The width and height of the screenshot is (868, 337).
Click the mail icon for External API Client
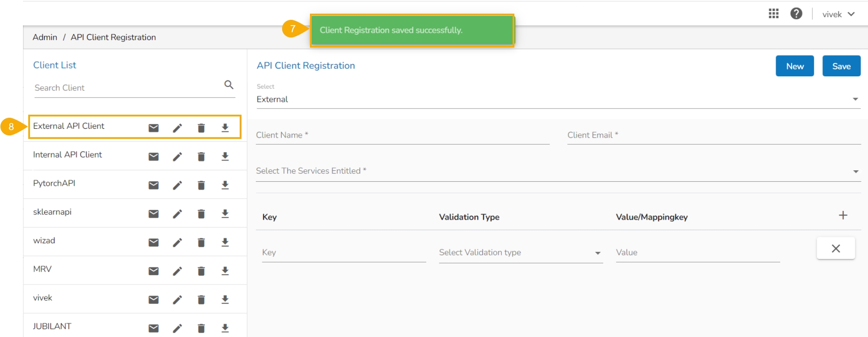point(154,128)
